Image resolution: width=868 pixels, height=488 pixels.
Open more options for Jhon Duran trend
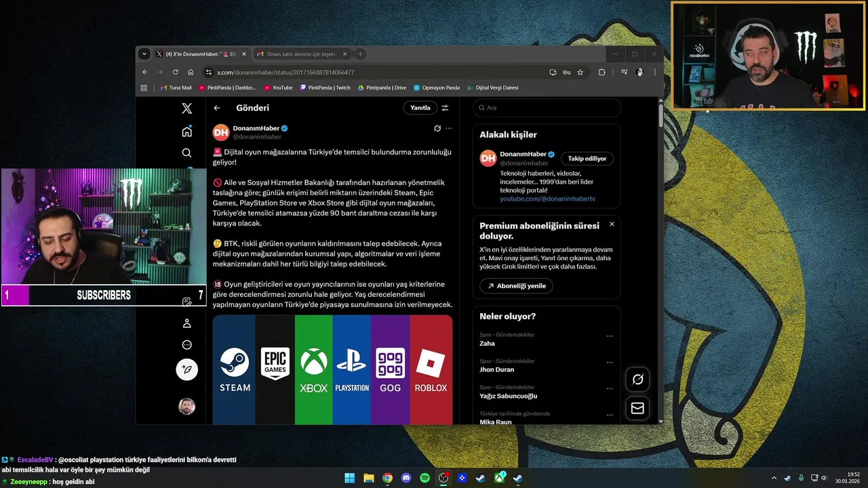click(x=610, y=362)
